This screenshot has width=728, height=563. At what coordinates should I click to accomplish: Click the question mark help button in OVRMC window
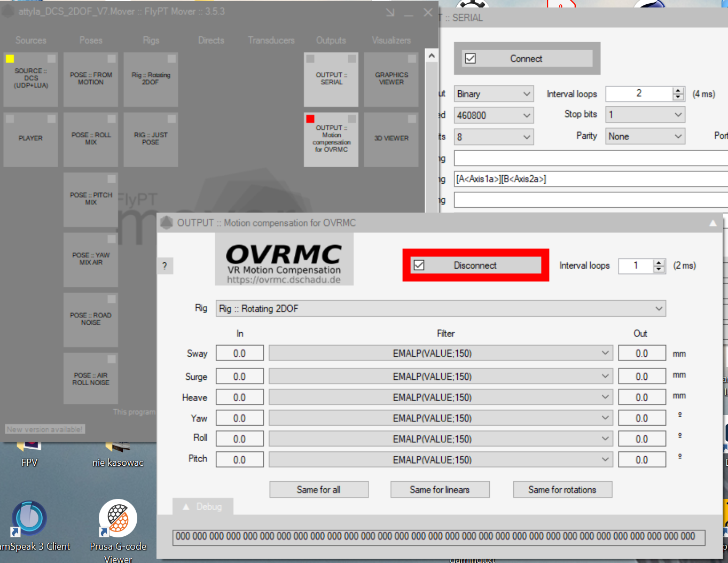coord(165,266)
